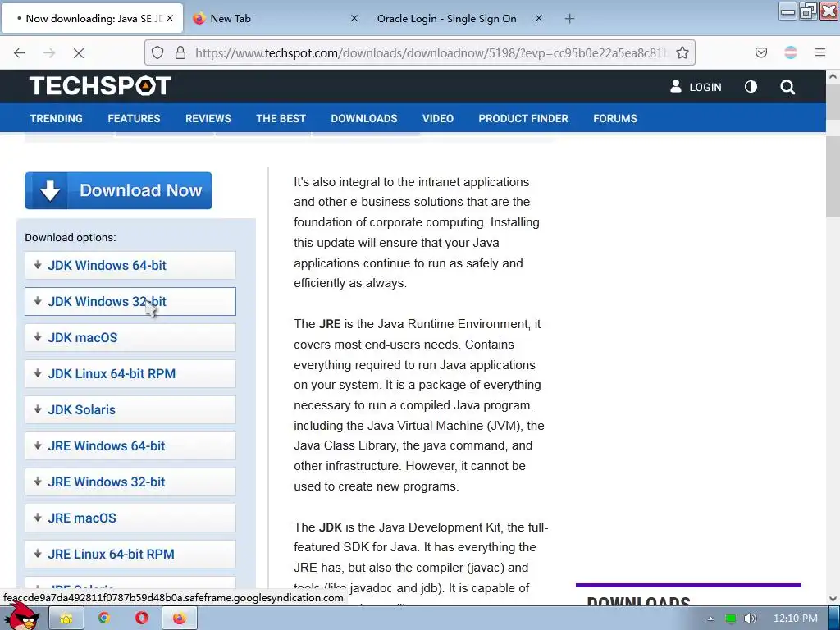Open TechSpot search magnifier icon
Image resolution: width=840 pixels, height=630 pixels.
[787, 87]
